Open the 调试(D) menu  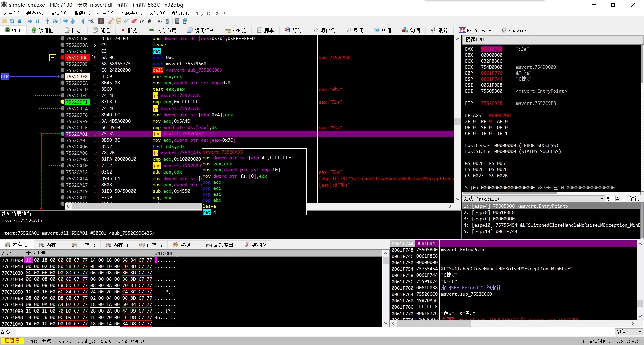tap(58, 13)
